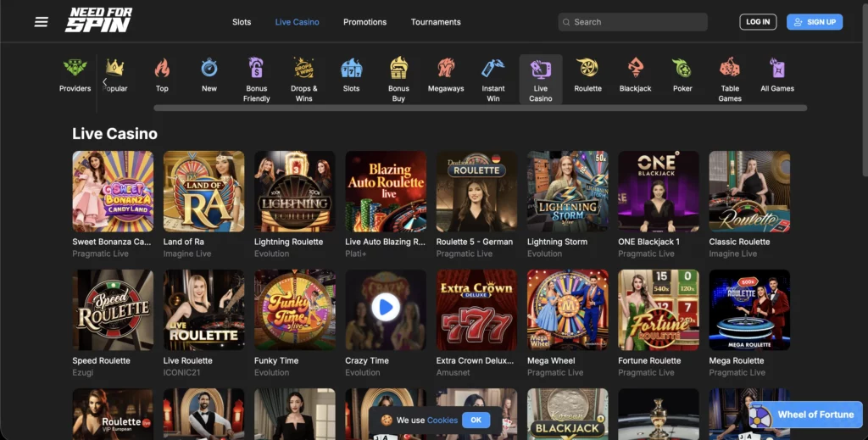The image size is (868, 440).
Task: Open the Lightning Storm thumbnail
Action: (567, 192)
